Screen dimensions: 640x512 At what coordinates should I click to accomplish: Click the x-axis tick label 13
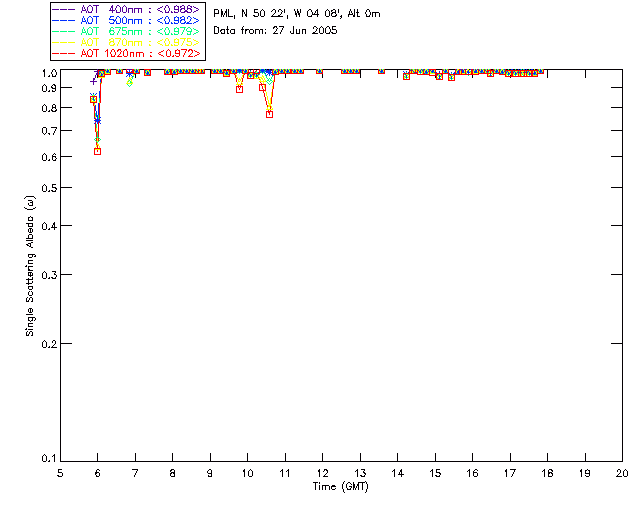[360, 473]
